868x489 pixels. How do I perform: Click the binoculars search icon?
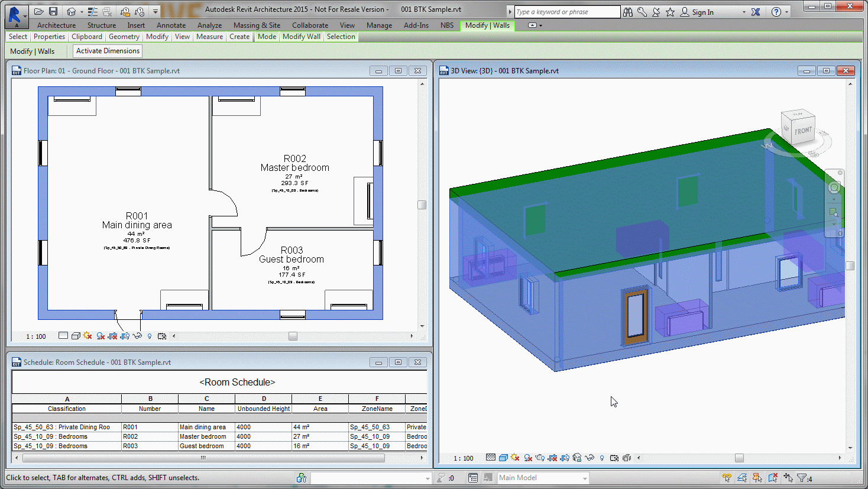(x=628, y=12)
